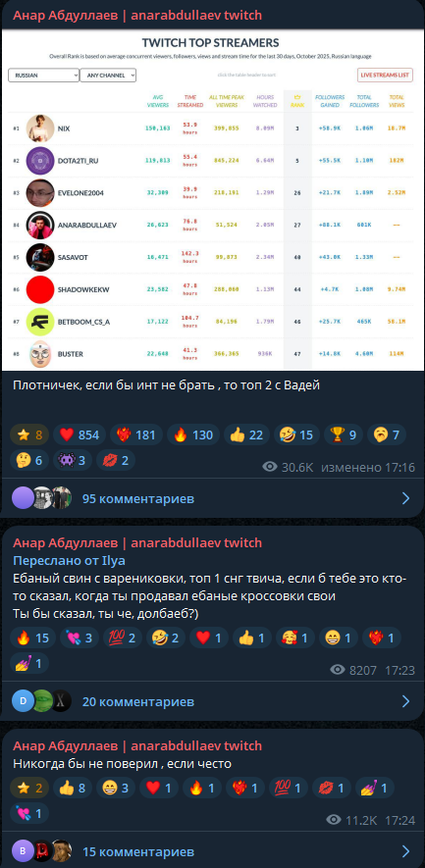Click the thinking face reaction with 6

[x=29, y=461]
